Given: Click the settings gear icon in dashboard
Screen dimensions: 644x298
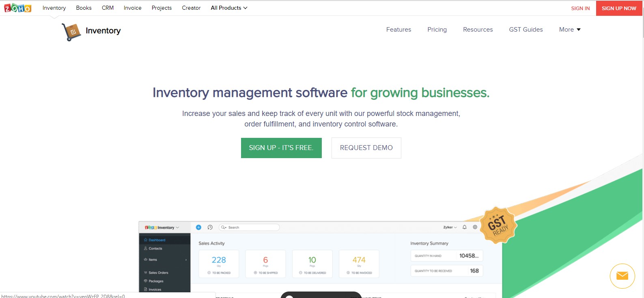Looking at the screenshot, I should point(475,227).
